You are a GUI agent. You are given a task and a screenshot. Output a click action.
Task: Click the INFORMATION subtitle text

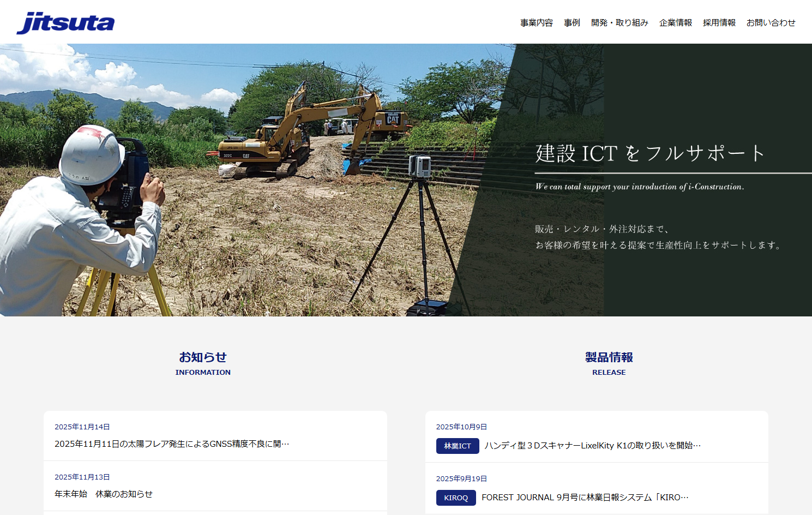click(203, 372)
